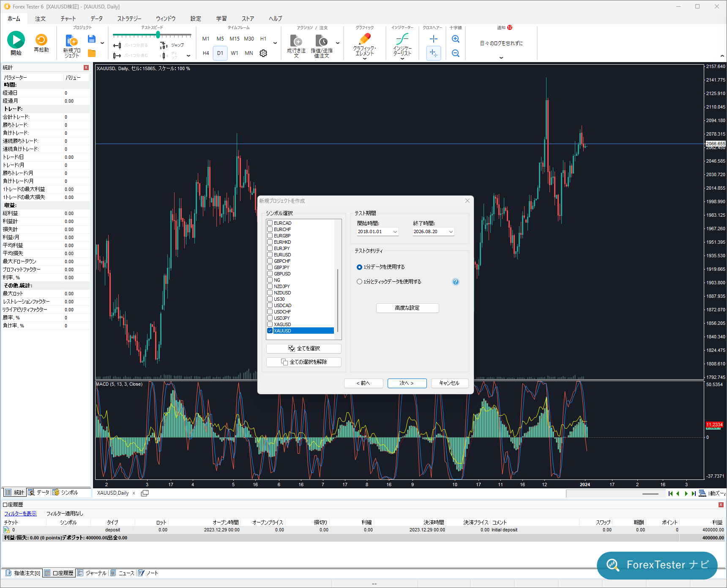Expand the action/order group dropdown arrow
This screenshot has width=727, height=588.
click(338, 43)
